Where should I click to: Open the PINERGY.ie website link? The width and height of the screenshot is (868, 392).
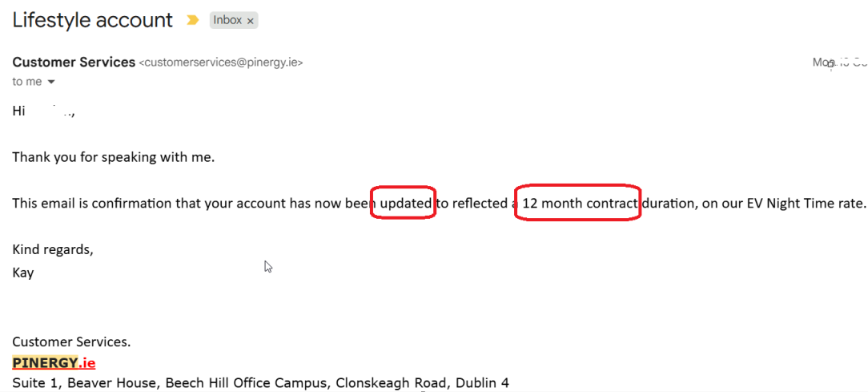pos(54,362)
